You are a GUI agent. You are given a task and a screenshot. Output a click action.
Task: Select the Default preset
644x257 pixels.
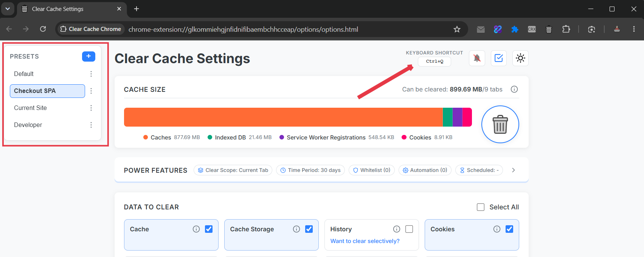tap(47, 74)
